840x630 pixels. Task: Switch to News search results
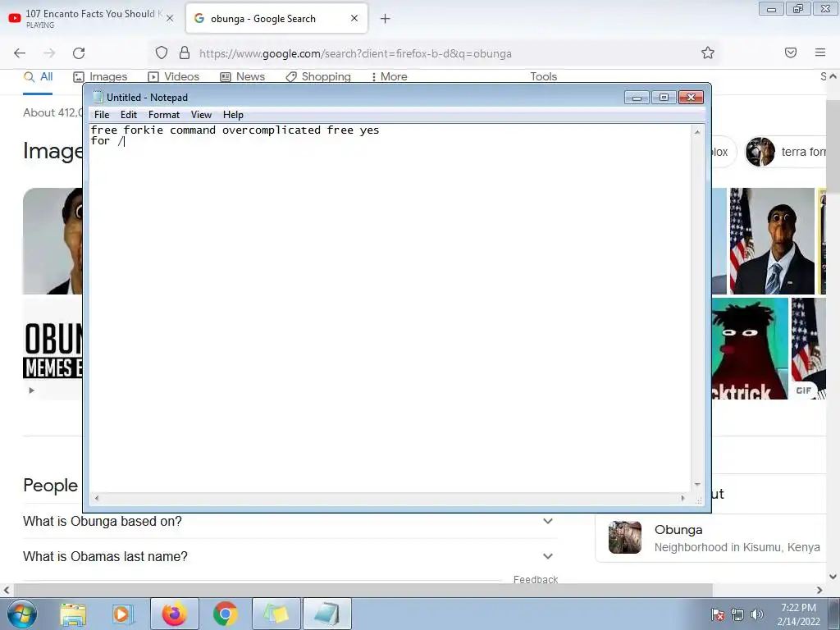click(243, 77)
